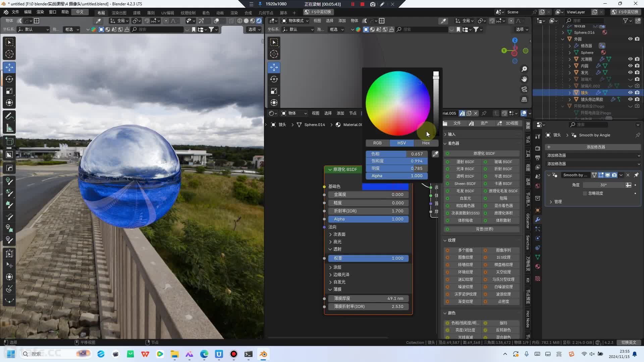Viewport: 644px width, 362px height.
Task: Click the 基础色 blue color swatch
Action: (x=385, y=186)
